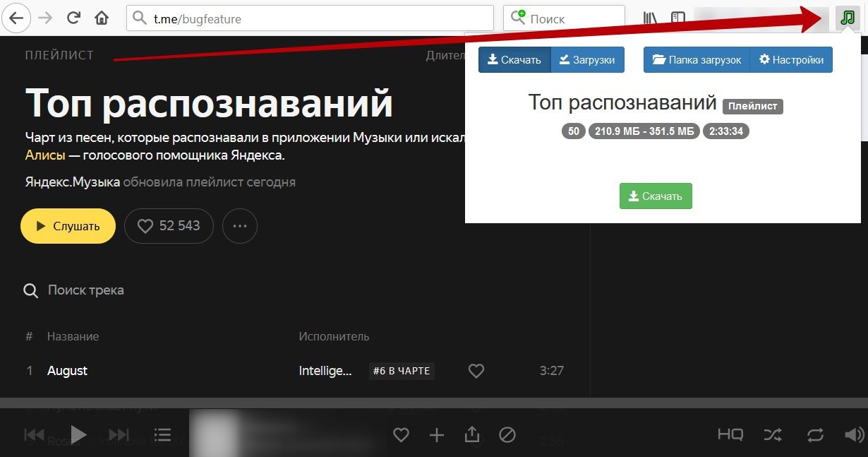Select the August track title
This screenshot has width=868, height=457.
tap(67, 371)
